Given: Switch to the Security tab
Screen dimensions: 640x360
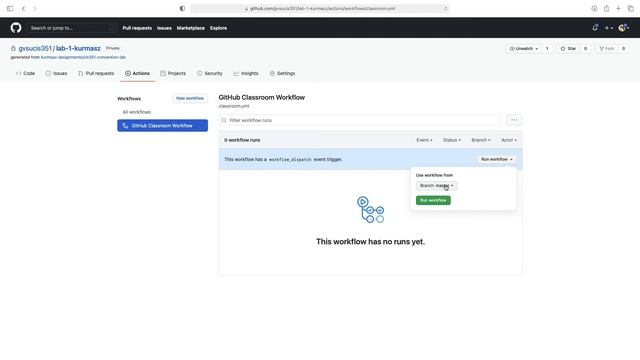Looking at the screenshot, I should pyautogui.click(x=210, y=73).
